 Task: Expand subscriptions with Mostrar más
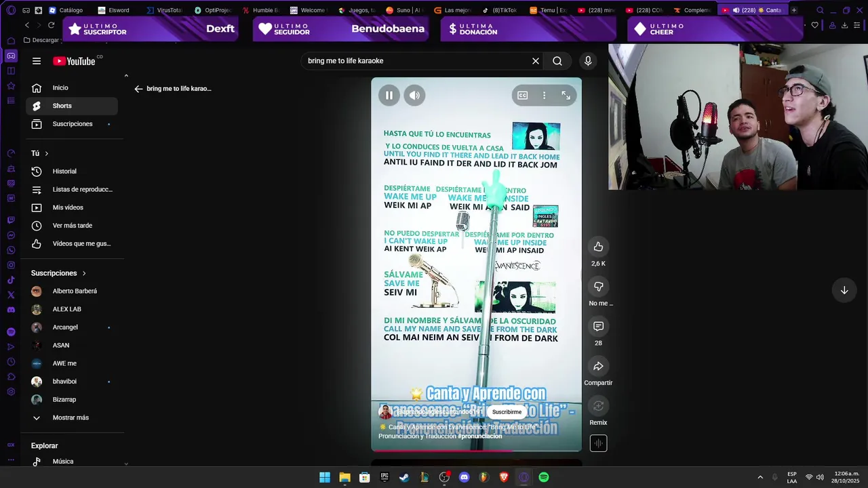[72, 418]
